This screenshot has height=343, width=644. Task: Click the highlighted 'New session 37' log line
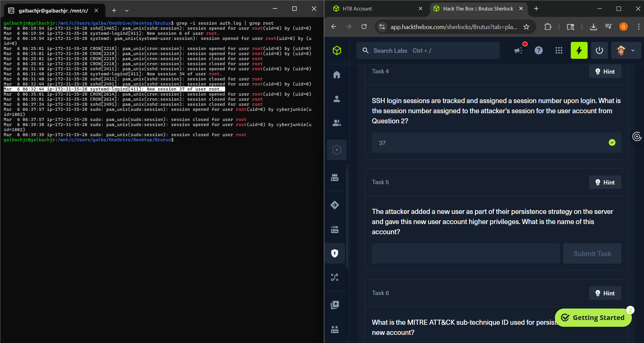[x=114, y=89]
